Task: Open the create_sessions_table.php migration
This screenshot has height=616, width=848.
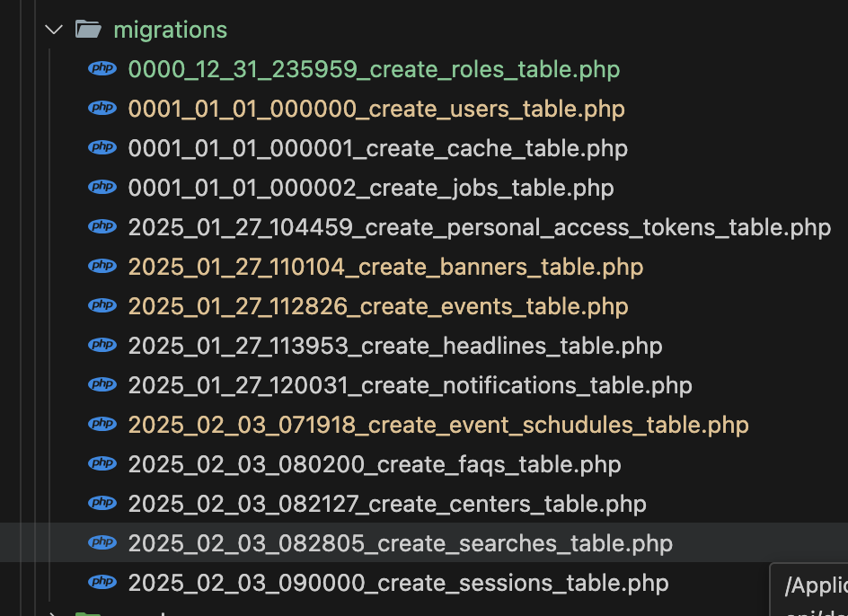Action: pyautogui.click(x=398, y=583)
